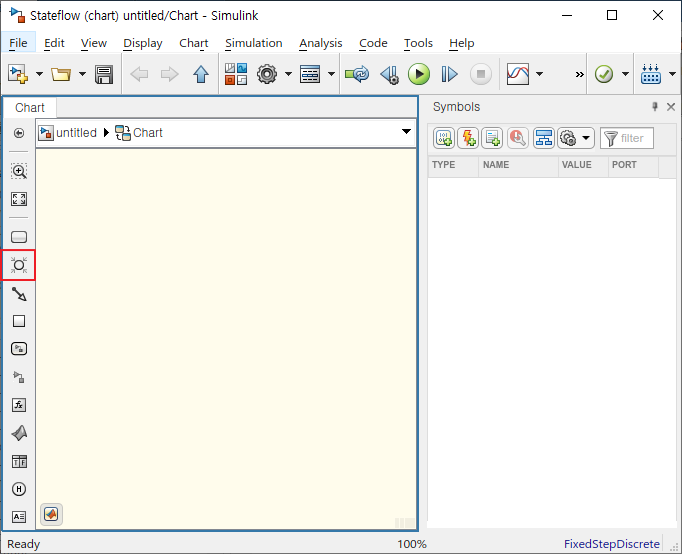Select the Annotation text tool
Viewport: 682px width, 554px height.
point(19,517)
